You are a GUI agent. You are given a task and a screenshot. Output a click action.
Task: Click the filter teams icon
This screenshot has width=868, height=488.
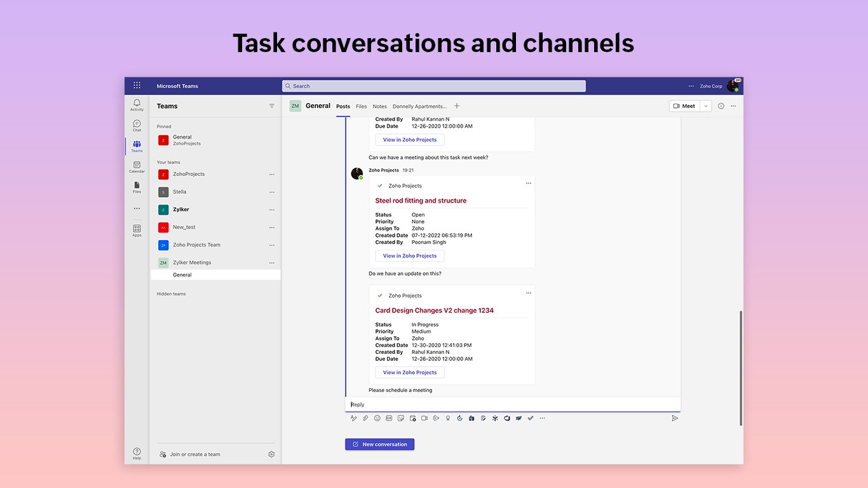[x=272, y=106]
